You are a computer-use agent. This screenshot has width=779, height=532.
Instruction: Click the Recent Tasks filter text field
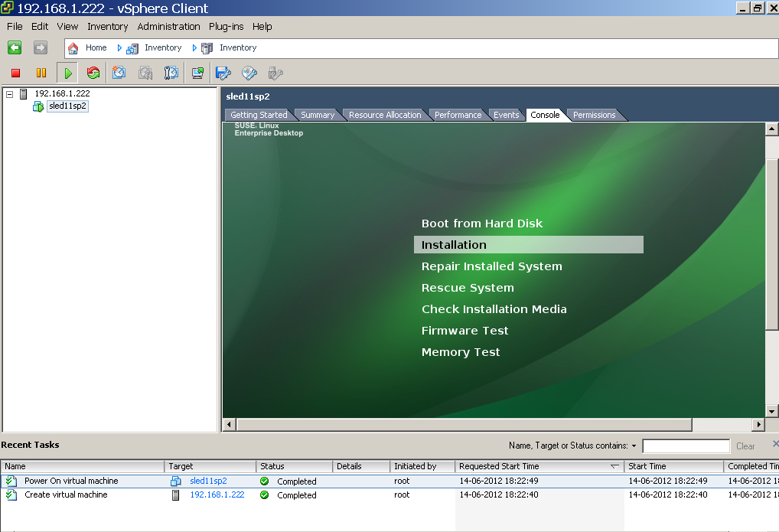pyautogui.click(x=686, y=446)
